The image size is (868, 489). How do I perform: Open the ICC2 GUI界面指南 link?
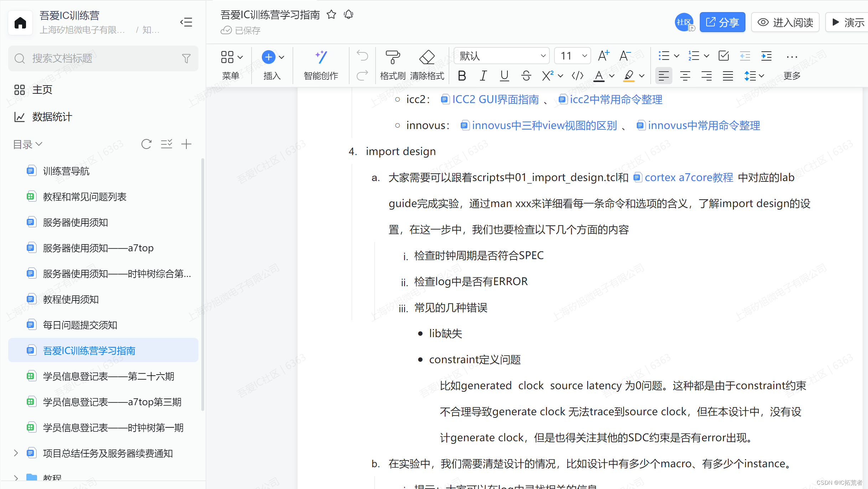495,99
